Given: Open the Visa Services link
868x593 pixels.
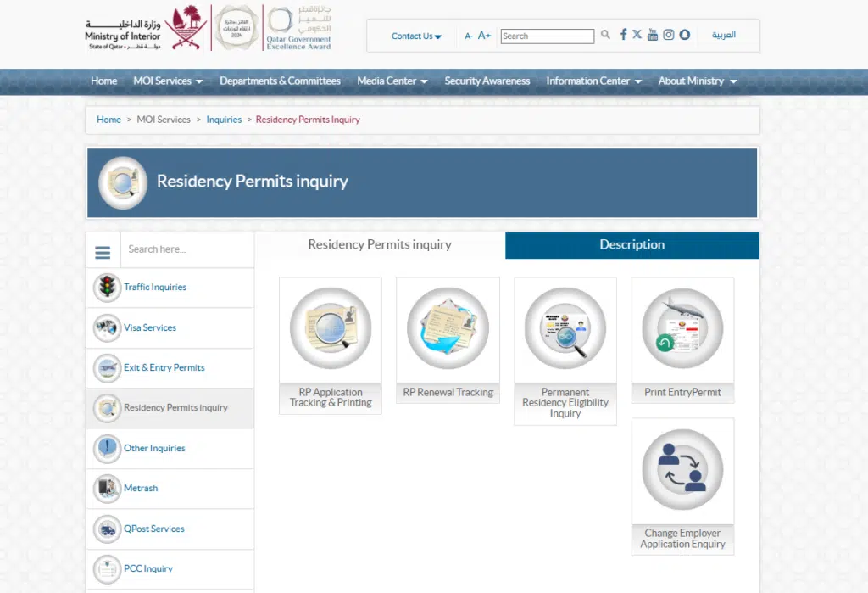Looking at the screenshot, I should point(151,328).
